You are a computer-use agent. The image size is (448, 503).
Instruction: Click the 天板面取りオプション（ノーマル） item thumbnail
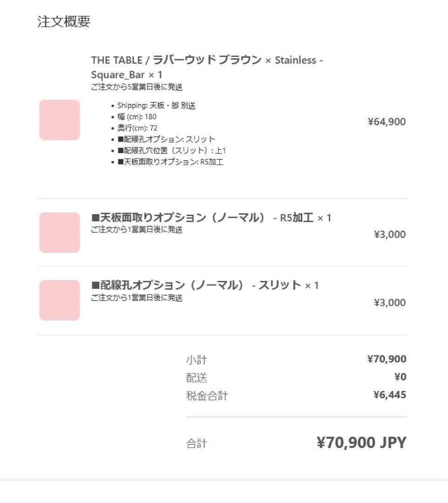(60, 232)
